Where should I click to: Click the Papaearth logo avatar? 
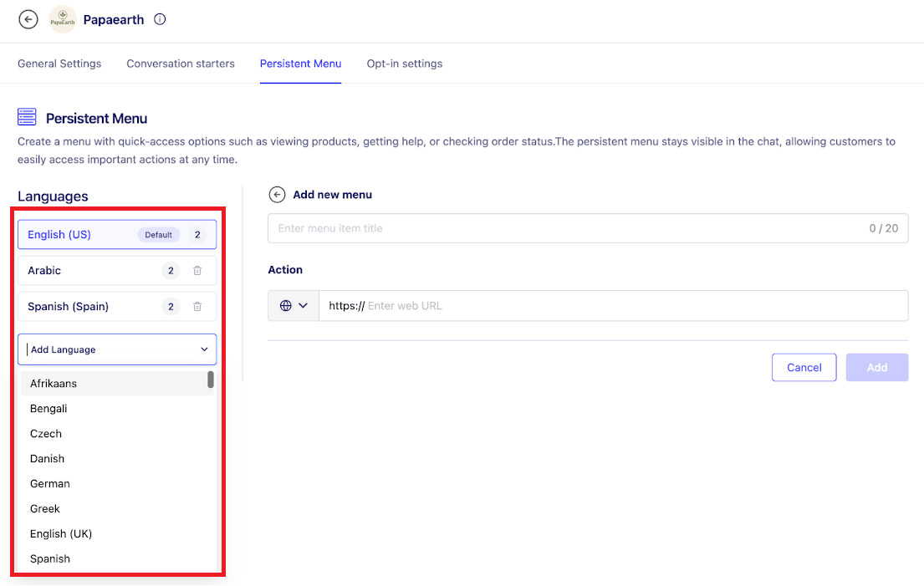point(63,19)
